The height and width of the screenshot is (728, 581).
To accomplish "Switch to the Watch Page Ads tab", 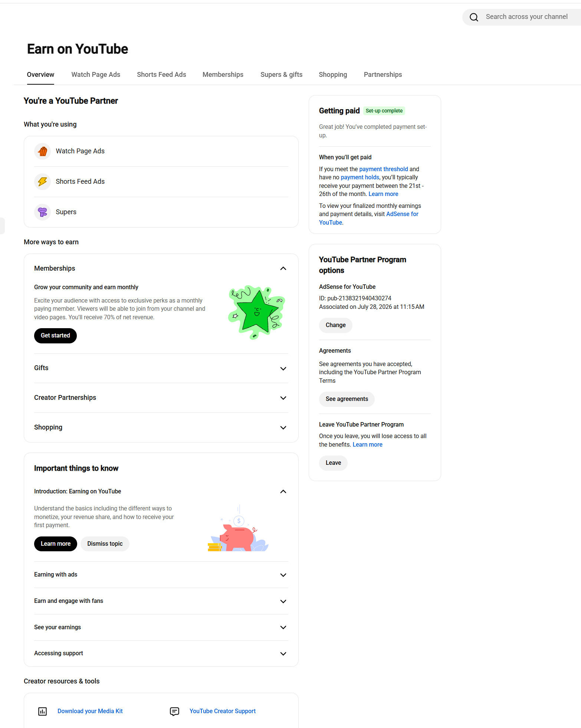I will point(96,75).
